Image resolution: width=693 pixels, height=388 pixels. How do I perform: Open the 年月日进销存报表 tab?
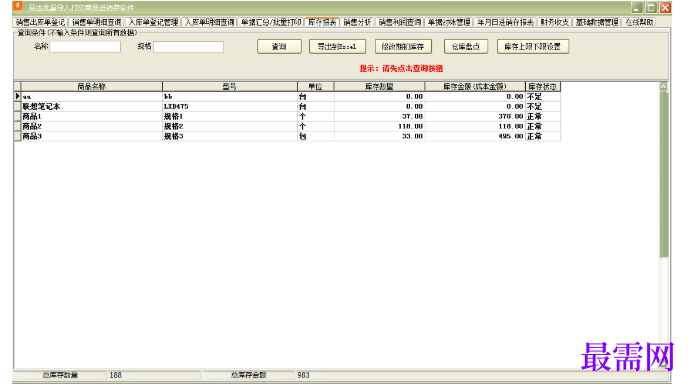pos(505,22)
